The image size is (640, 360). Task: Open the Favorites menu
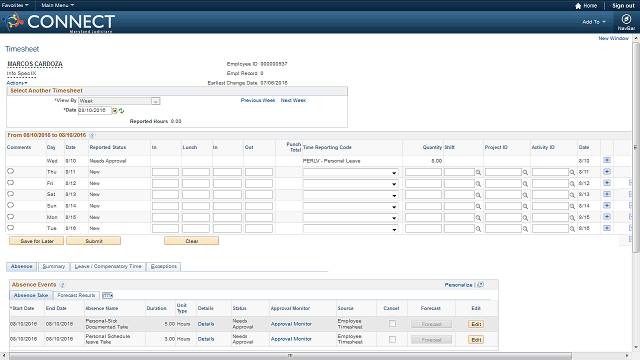(x=15, y=5)
